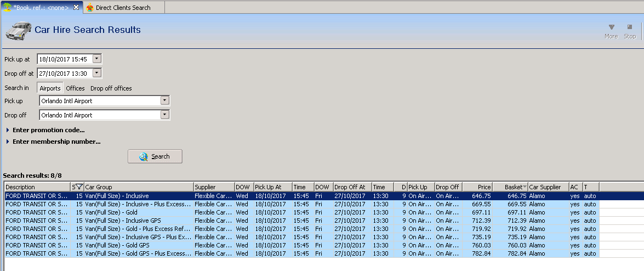Open the Drop off location dropdown arrow
The image size is (644, 271).
(164, 115)
